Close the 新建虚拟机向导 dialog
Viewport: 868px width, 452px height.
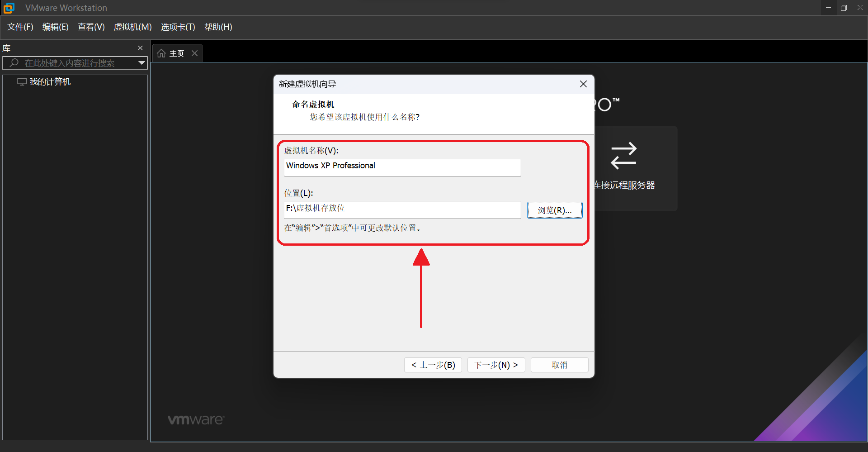(583, 84)
